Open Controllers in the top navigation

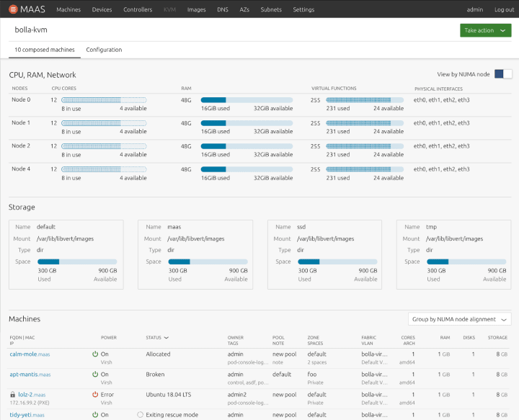138,9
